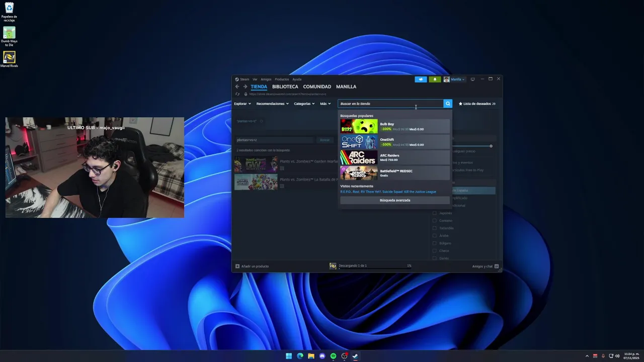This screenshot has width=644, height=362.
Task: Switch to the BIBLIOTECA tab
Action: pos(285,86)
